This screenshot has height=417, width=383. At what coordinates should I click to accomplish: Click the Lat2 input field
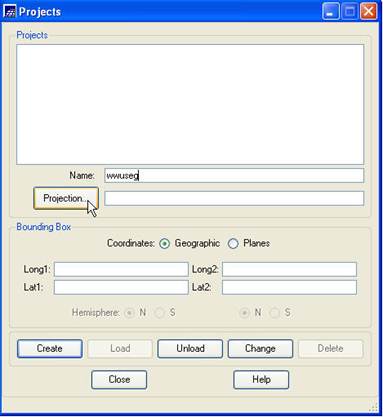[289, 287]
